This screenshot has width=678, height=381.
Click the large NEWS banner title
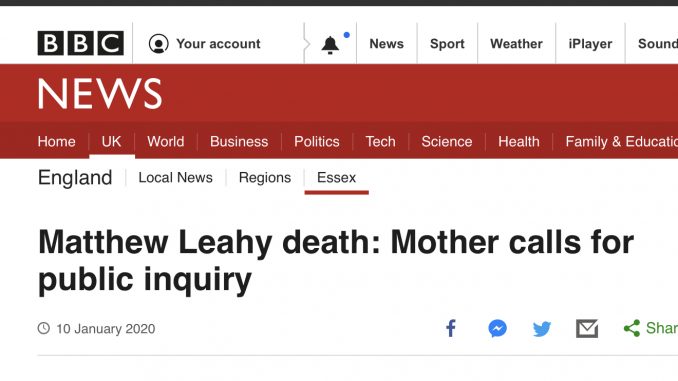pyautogui.click(x=100, y=93)
